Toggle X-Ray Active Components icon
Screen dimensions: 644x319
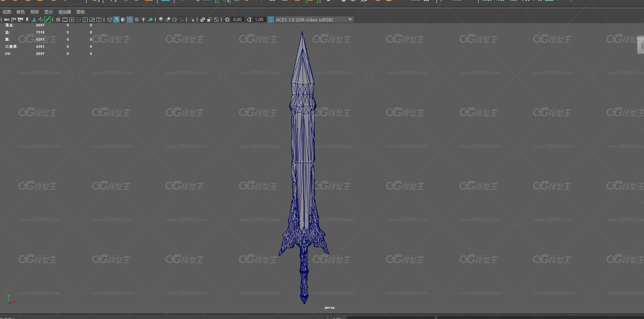tap(209, 20)
